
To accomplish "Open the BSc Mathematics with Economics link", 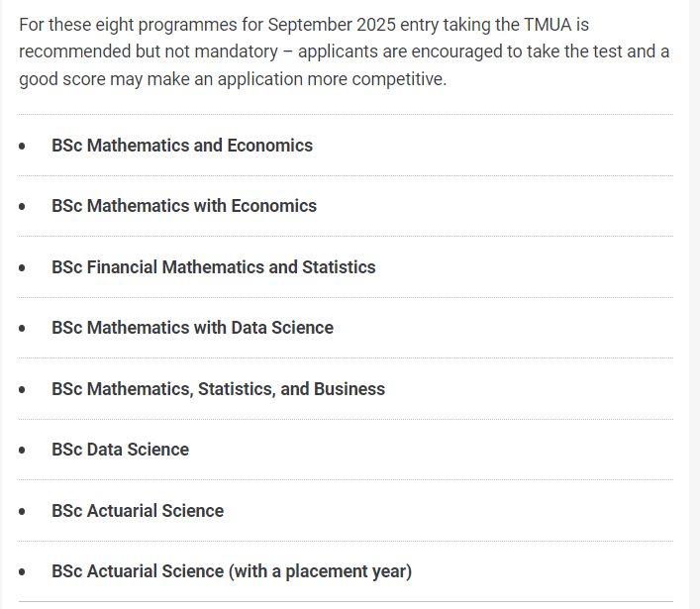I will click(184, 206).
